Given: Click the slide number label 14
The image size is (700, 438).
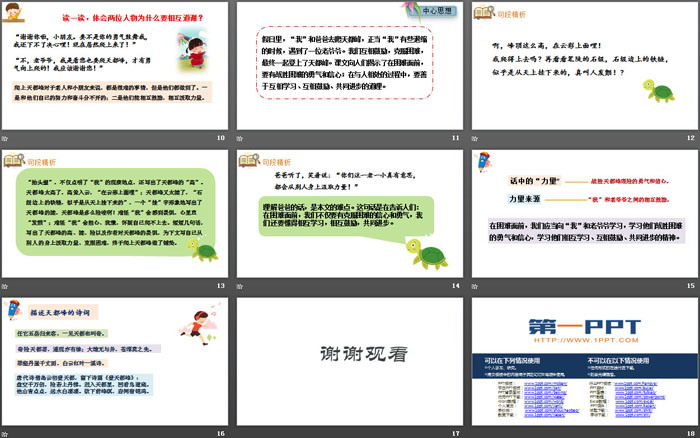Looking at the screenshot, I should 455,286.
